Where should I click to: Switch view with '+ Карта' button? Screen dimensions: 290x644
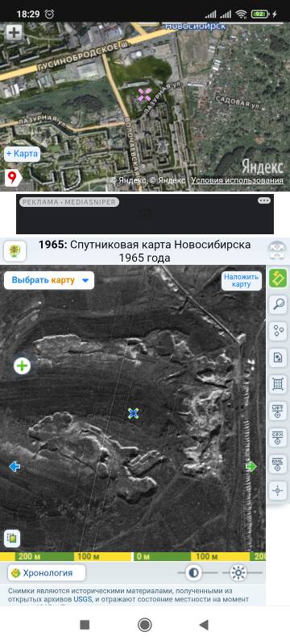(23, 154)
